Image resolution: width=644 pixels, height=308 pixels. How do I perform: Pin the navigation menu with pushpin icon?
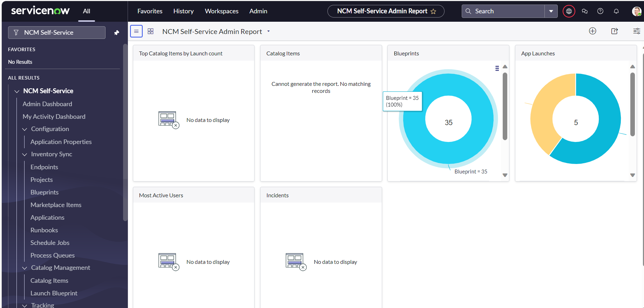coord(117,33)
